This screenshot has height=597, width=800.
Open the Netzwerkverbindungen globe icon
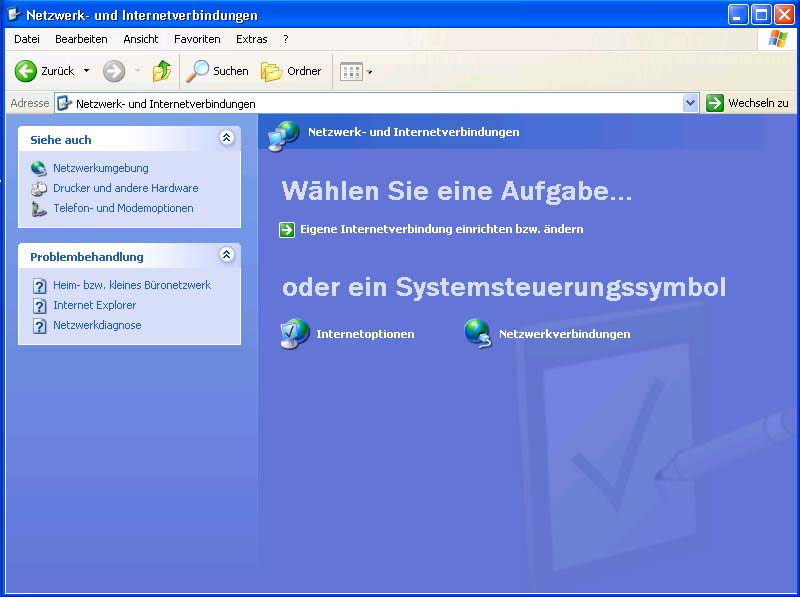478,333
